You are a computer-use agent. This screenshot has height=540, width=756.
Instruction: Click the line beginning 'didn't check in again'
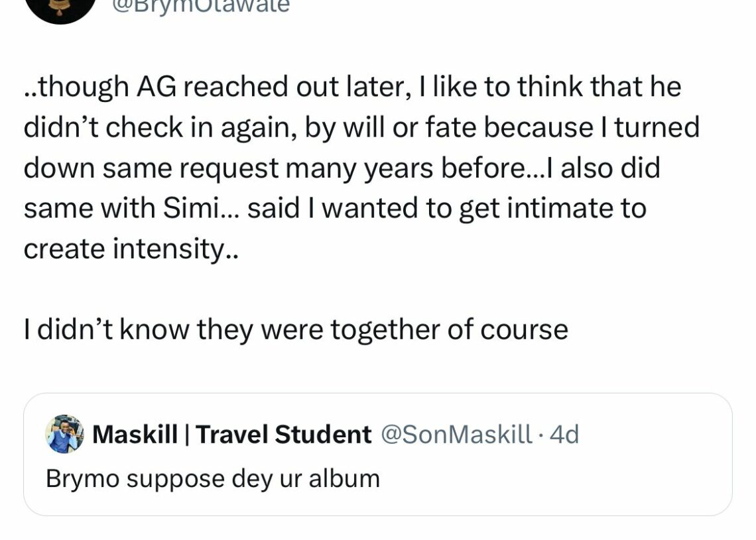point(361,128)
